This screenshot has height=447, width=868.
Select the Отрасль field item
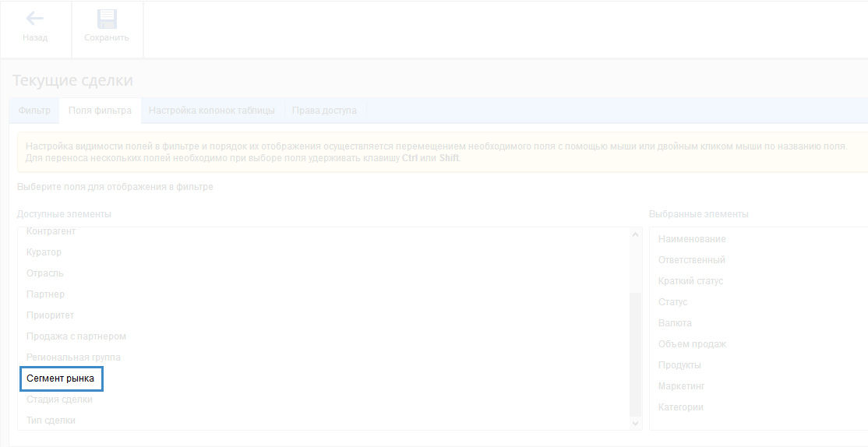(45, 273)
